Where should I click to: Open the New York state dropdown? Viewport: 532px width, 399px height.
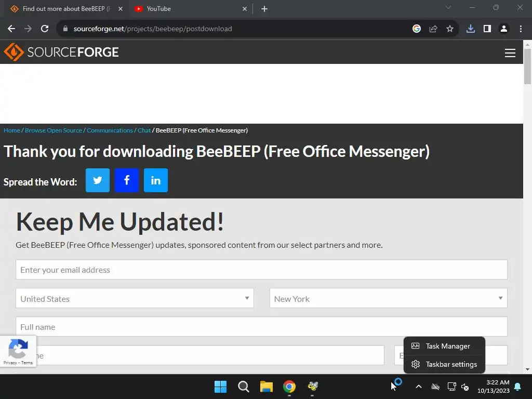389,298
